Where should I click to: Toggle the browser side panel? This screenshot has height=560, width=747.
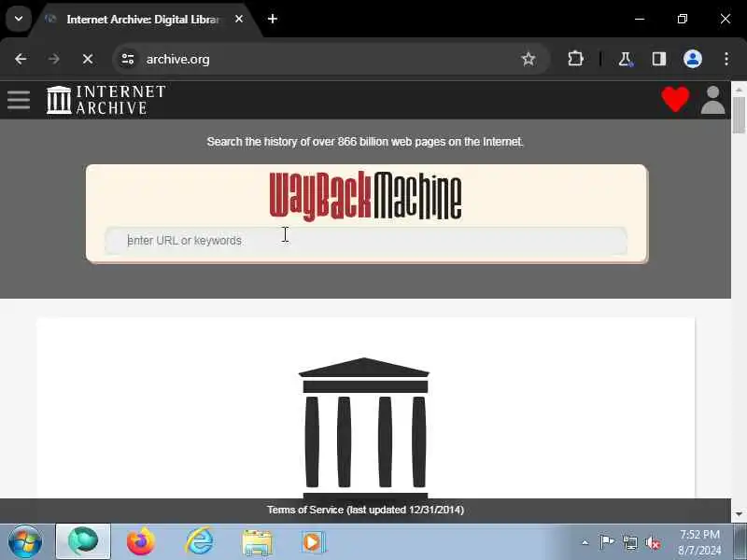[x=659, y=59]
